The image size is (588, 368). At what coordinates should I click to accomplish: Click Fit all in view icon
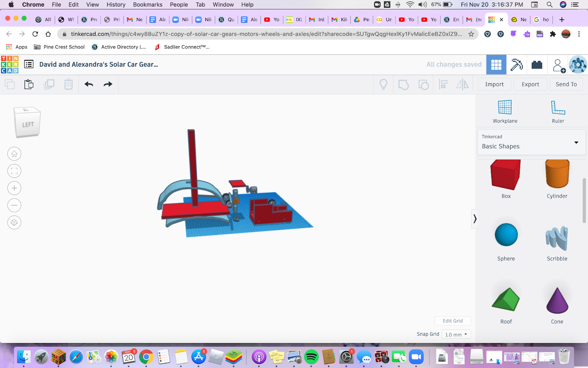tap(14, 171)
